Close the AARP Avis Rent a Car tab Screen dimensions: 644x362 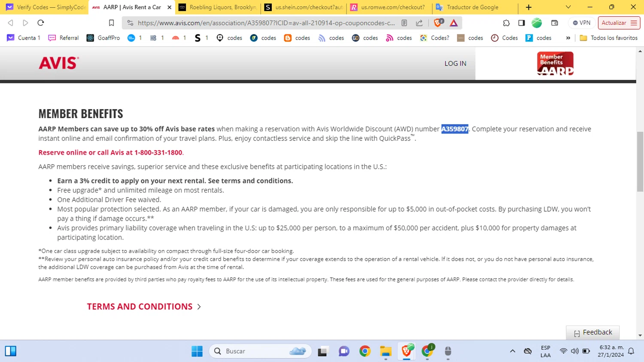tap(169, 7)
